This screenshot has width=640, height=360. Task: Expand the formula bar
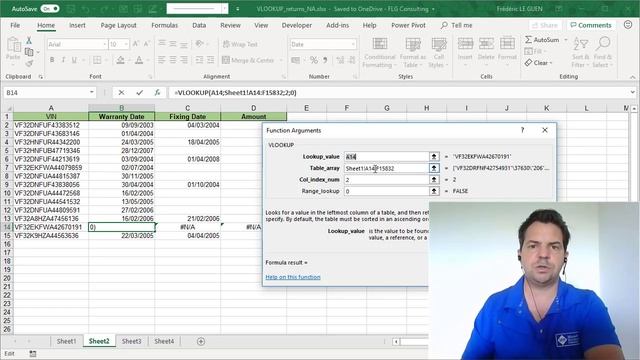(x=632, y=93)
